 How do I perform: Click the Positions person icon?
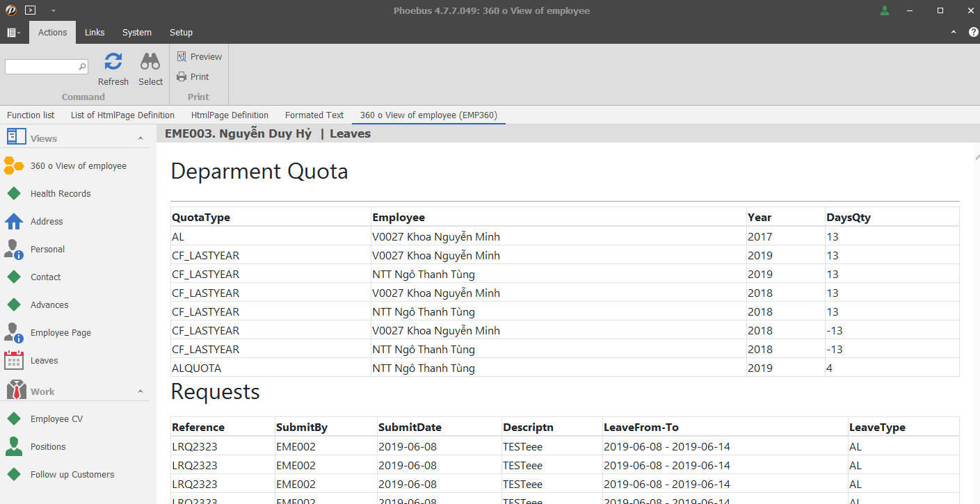point(14,447)
